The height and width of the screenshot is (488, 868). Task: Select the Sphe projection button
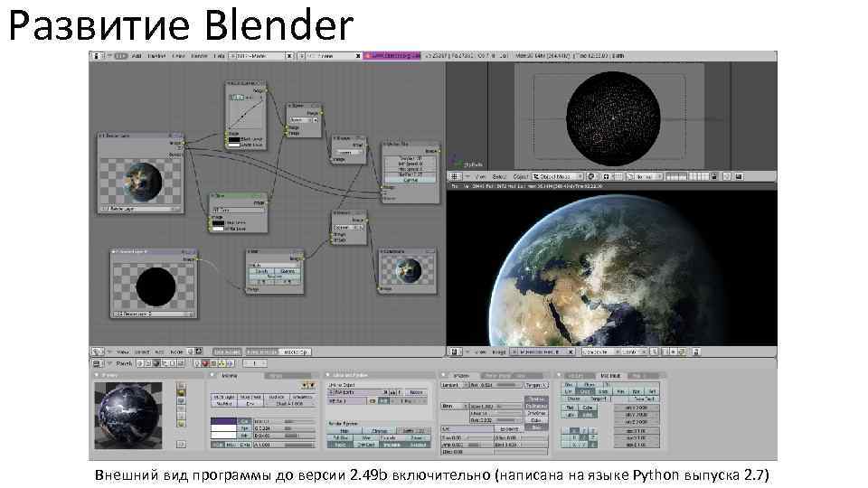588,414
